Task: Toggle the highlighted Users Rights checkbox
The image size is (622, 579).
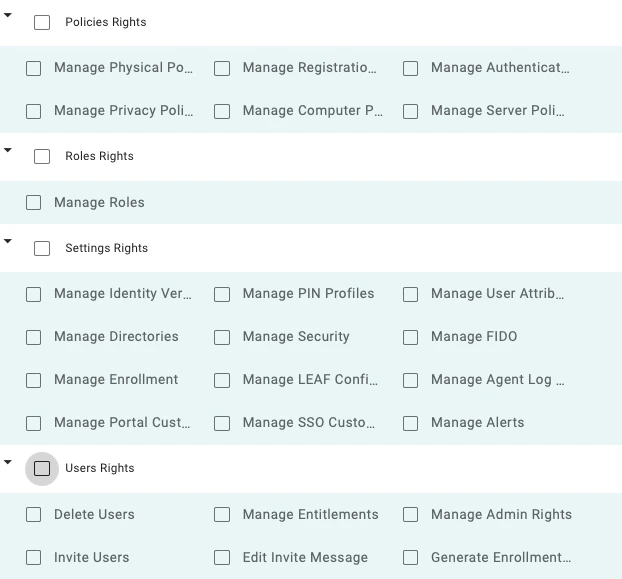Action: (42, 468)
